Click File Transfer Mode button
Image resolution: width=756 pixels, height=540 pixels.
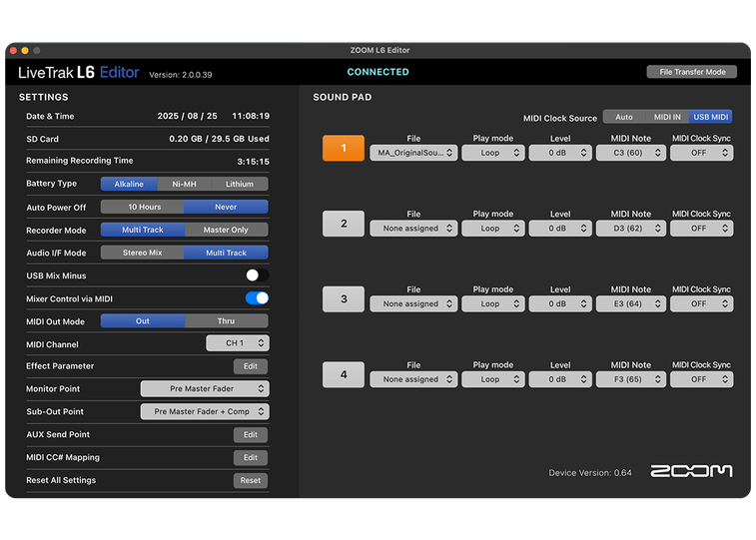click(691, 72)
